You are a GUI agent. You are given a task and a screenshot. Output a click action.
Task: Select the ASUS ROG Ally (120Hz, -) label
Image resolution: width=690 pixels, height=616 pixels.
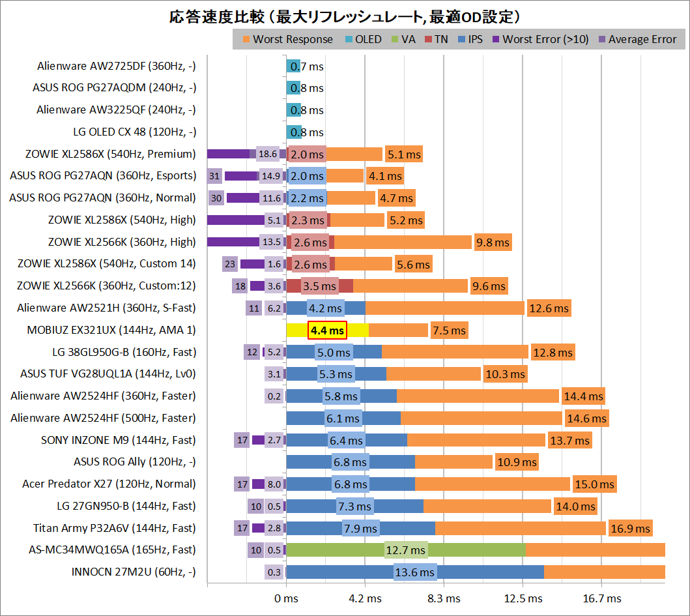pos(135,462)
